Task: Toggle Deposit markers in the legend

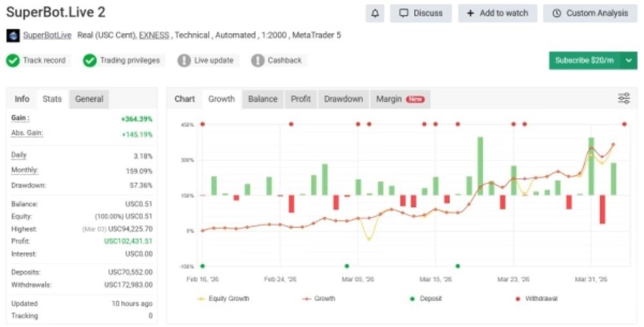Action: pos(426,299)
